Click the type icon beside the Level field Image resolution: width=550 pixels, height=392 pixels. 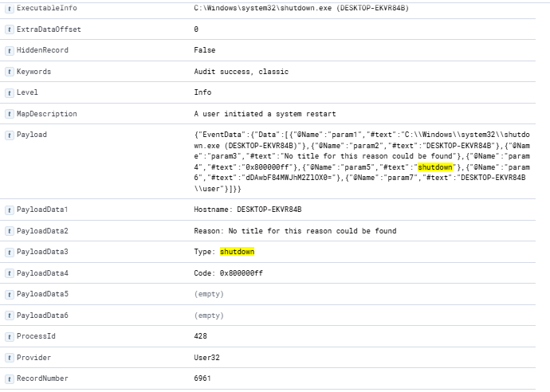click(10, 92)
